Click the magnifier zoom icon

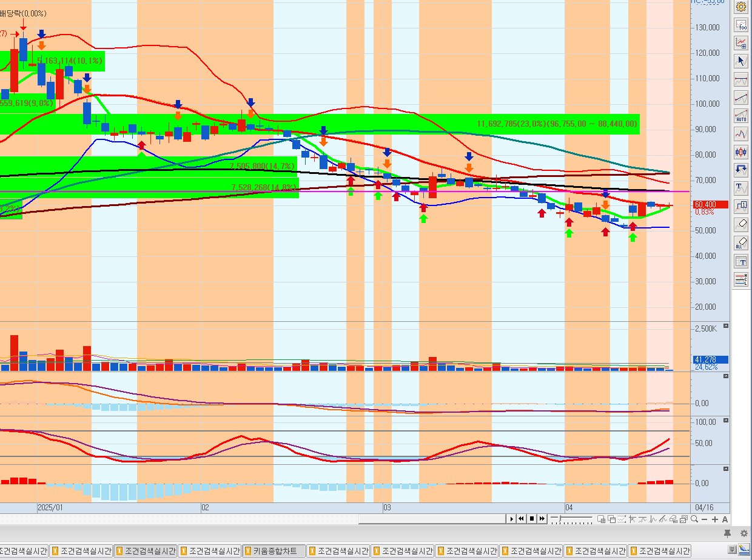click(x=694, y=519)
